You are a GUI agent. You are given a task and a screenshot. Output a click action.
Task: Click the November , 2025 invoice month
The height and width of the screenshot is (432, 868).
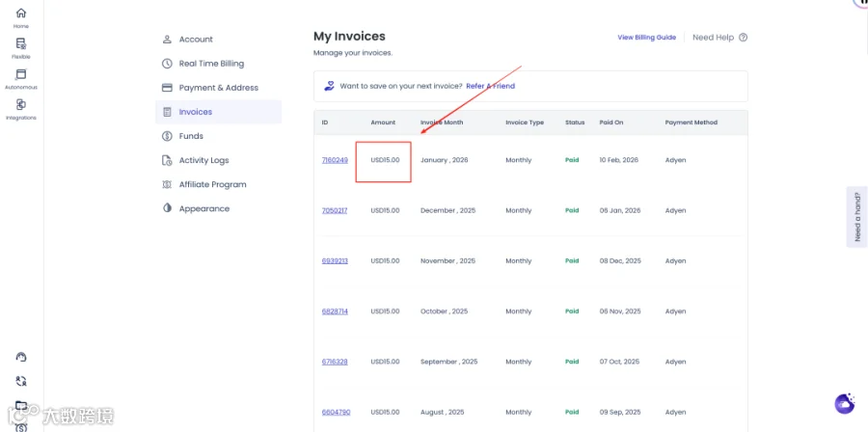coord(448,260)
